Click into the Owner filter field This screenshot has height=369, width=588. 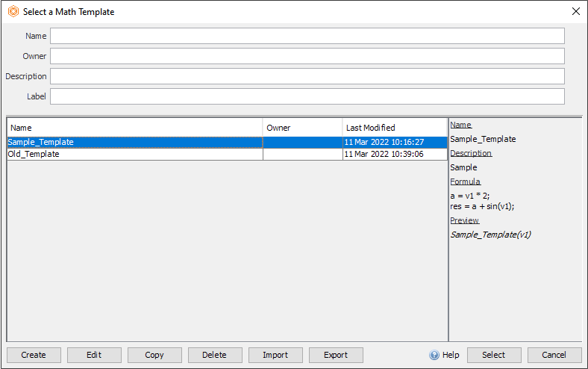(307, 56)
